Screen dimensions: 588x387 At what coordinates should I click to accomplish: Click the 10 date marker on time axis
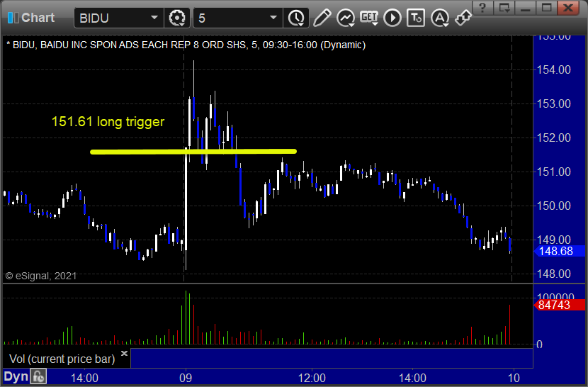click(x=514, y=378)
